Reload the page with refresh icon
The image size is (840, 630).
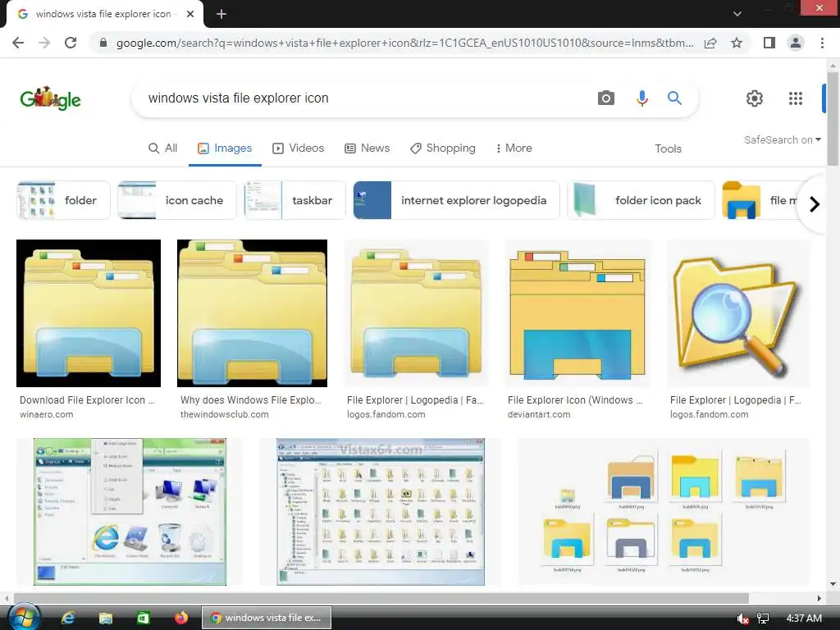point(71,43)
